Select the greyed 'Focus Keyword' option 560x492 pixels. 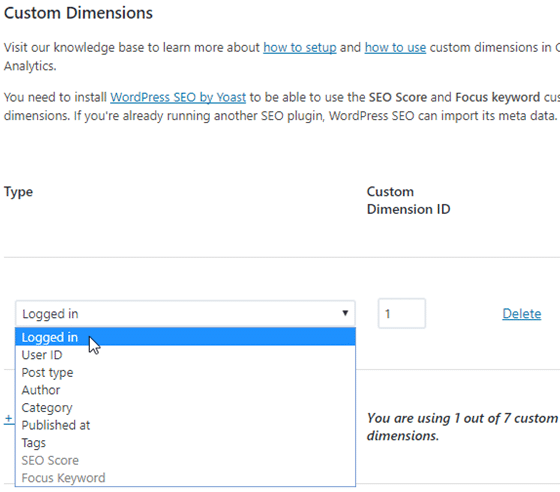tap(185, 477)
